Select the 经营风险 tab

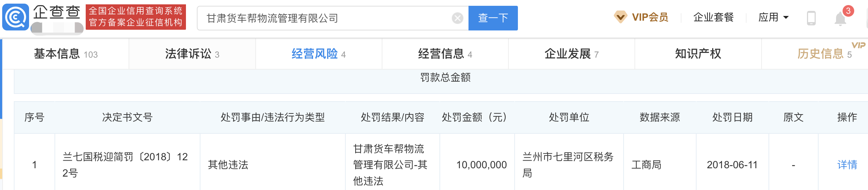click(x=319, y=54)
